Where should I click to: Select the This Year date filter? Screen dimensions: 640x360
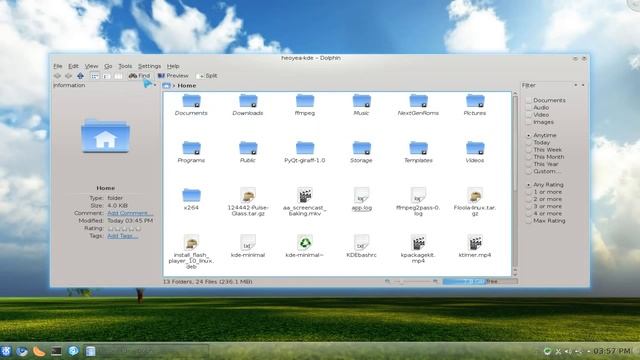point(529,164)
